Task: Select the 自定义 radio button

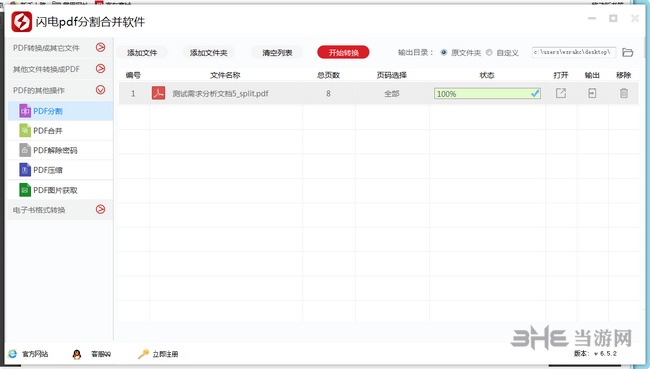Action: pyautogui.click(x=489, y=52)
